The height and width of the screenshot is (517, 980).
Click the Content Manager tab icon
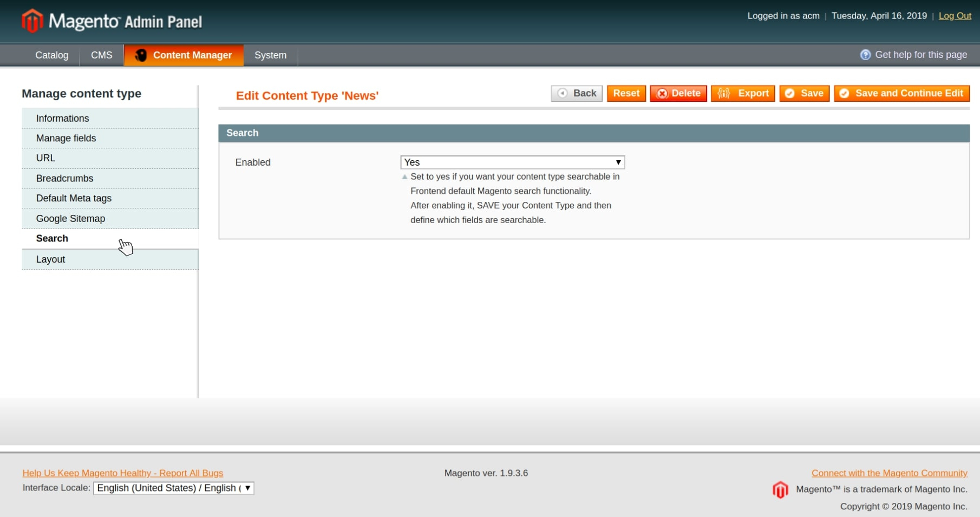[x=141, y=55]
